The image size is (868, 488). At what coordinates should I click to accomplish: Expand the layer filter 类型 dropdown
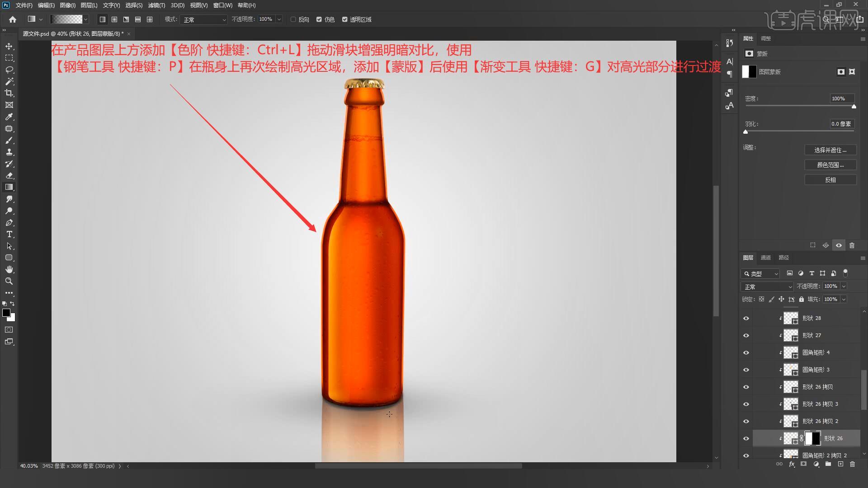[761, 274]
